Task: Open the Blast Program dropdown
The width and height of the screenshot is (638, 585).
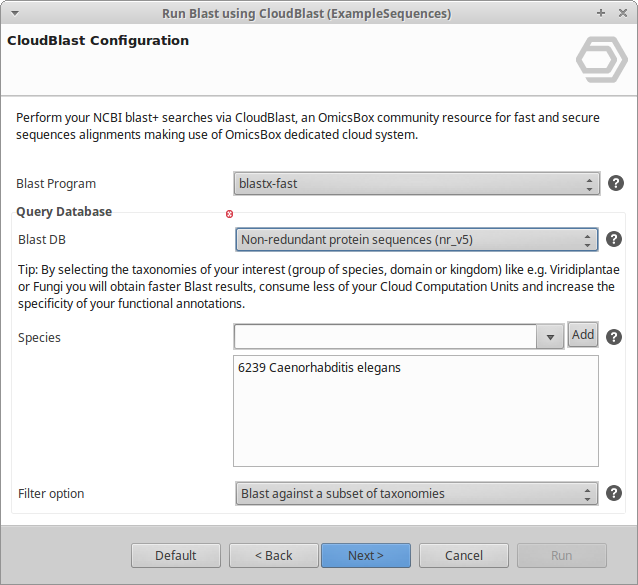Action: click(415, 184)
